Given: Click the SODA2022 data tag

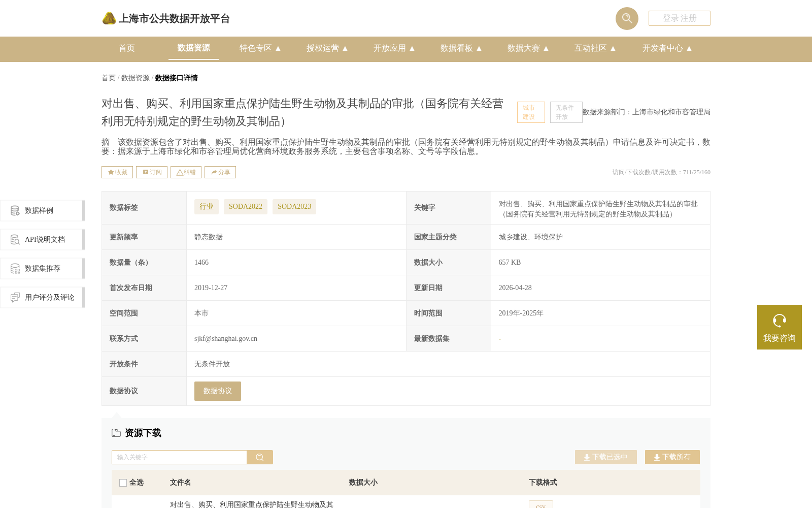Looking at the screenshot, I should (x=246, y=206).
